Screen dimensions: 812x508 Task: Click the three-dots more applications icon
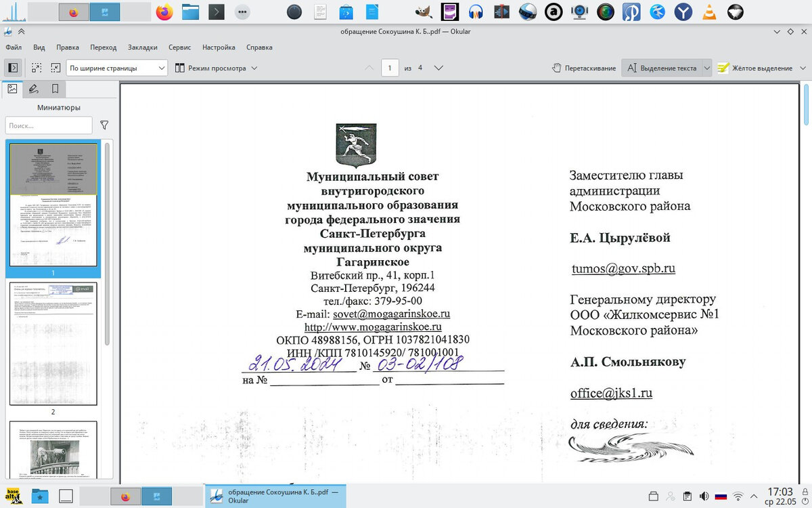tap(242, 12)
